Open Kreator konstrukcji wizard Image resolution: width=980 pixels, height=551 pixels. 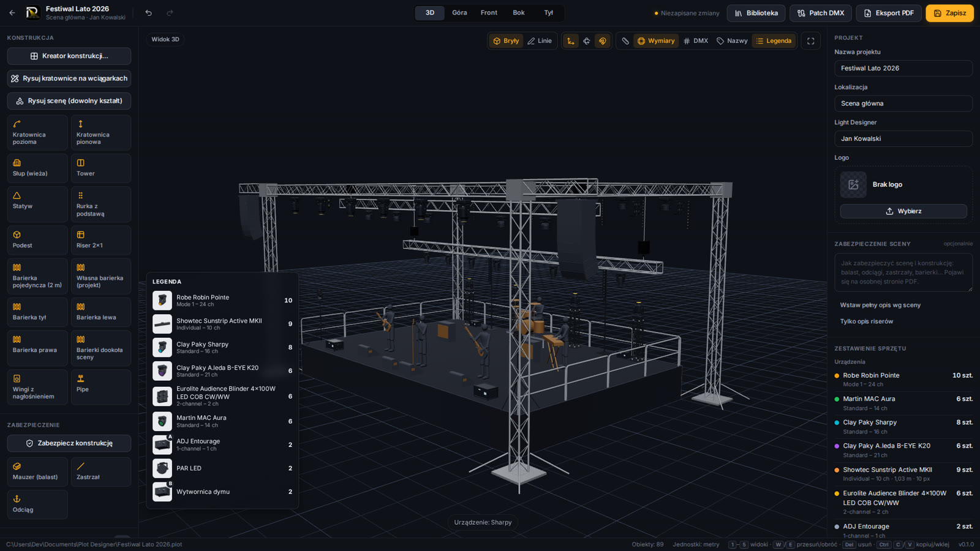69,56
